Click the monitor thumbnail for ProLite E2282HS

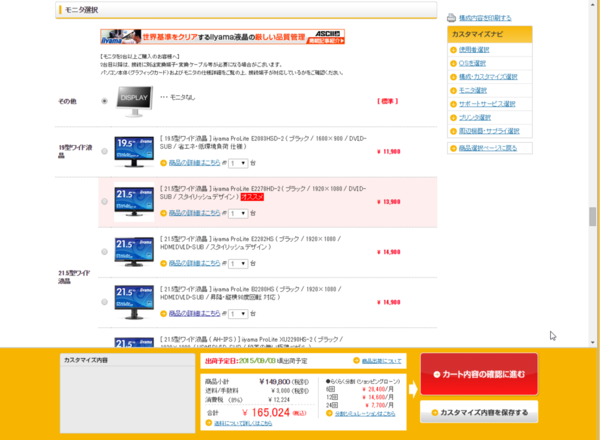coord(134,252)
